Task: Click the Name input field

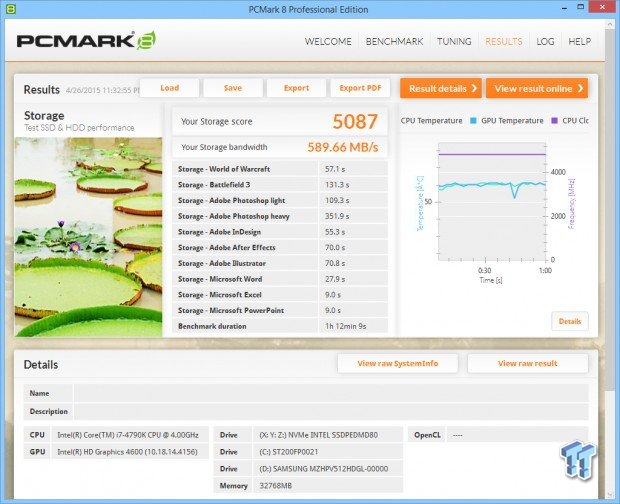Action: [x=331, y=393]
